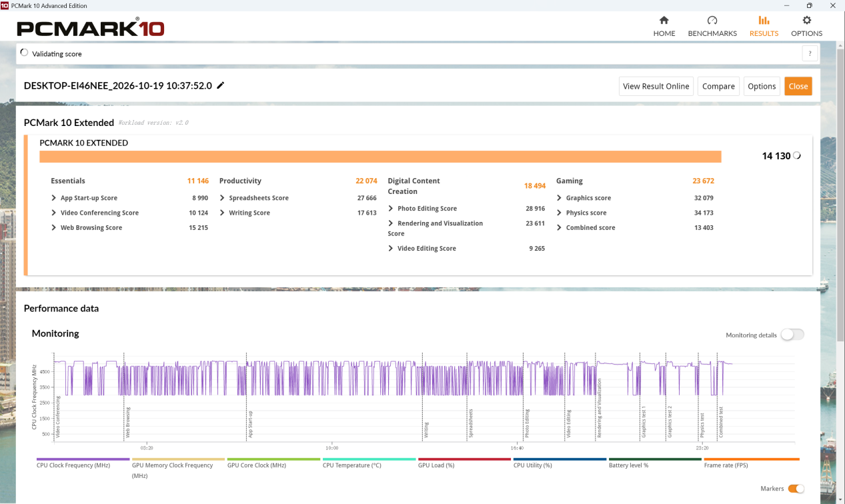Select CPU Temperature legend swatch
The width and height of the screenshot is (845, 504).
pyautogui.click(x=369, y=459)
